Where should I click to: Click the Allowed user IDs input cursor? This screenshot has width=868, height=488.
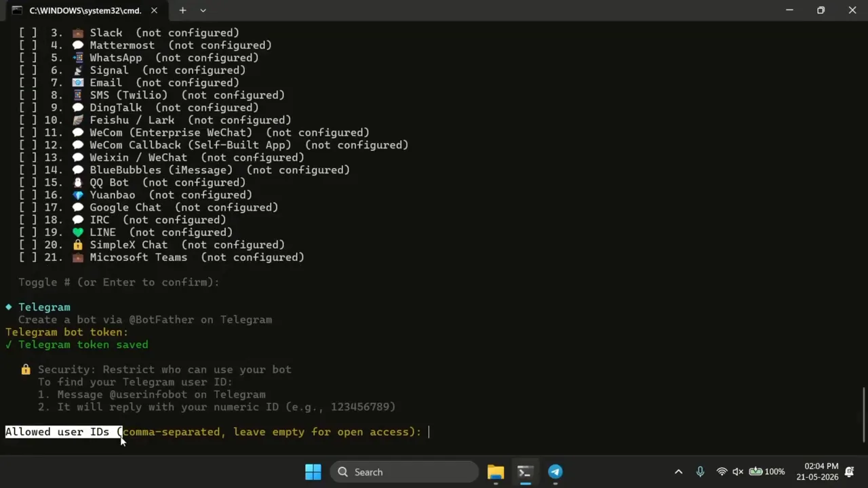(429, 432)
